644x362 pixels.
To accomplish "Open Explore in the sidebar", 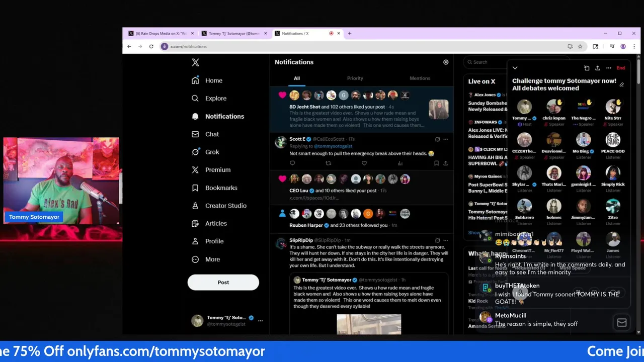I will [209, 99].
